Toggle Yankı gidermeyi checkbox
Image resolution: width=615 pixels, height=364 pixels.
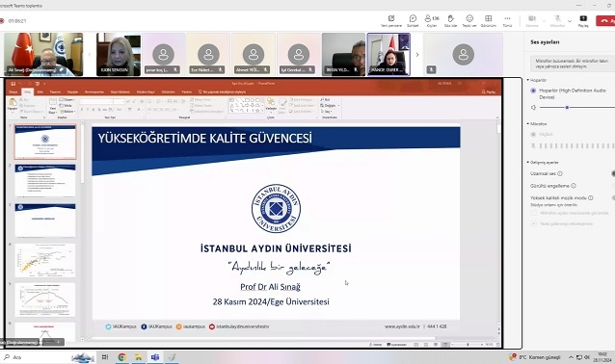pos(533,223)
